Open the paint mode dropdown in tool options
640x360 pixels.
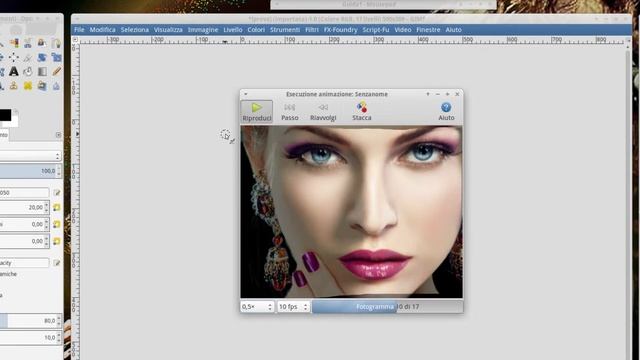30,156
